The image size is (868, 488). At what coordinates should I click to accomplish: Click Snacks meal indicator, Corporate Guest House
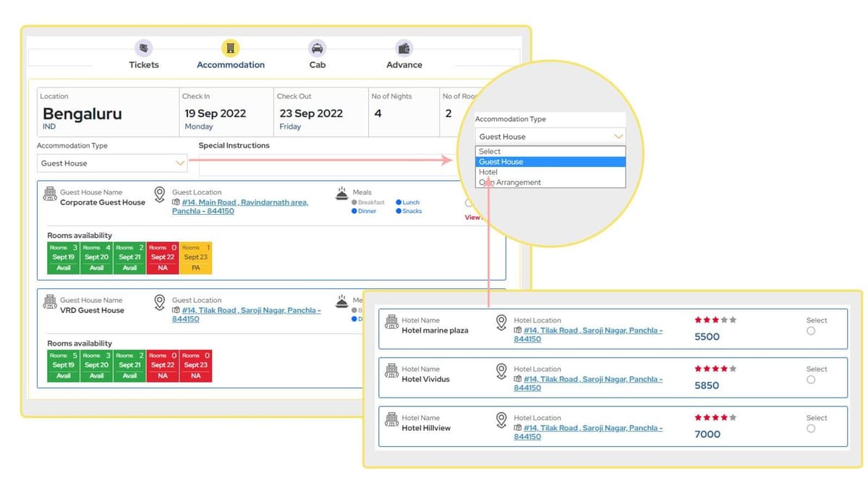tap(409, 211)
